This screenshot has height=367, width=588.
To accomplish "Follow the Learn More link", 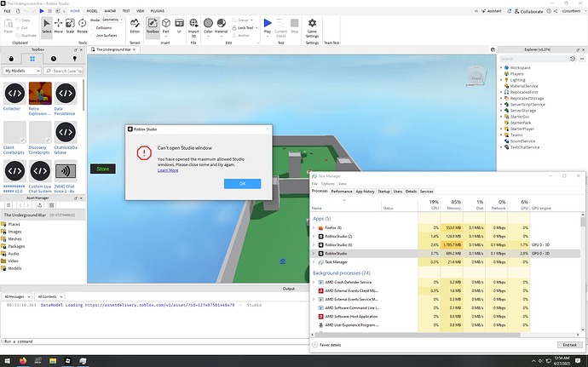I will tap(168, 170).
